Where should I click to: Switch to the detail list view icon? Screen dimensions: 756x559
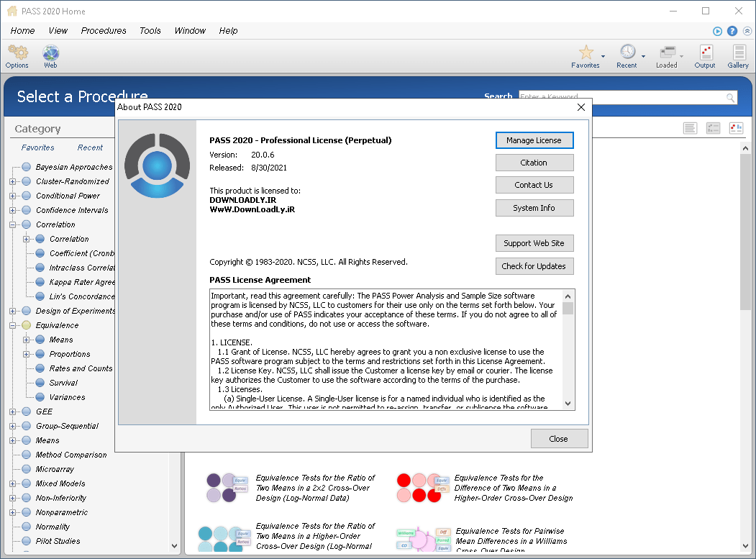(713, 128)
